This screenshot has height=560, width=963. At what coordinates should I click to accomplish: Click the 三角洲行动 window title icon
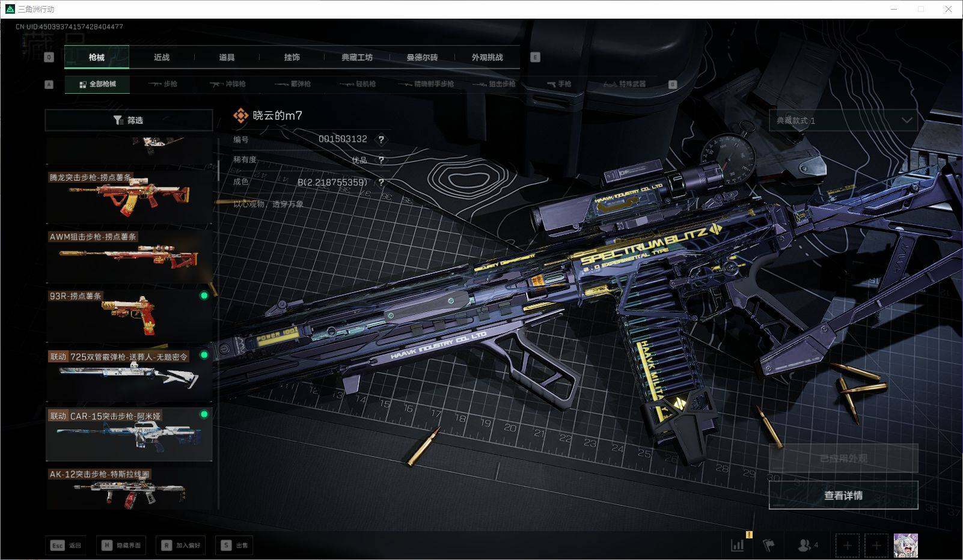(x=10, y=9)
